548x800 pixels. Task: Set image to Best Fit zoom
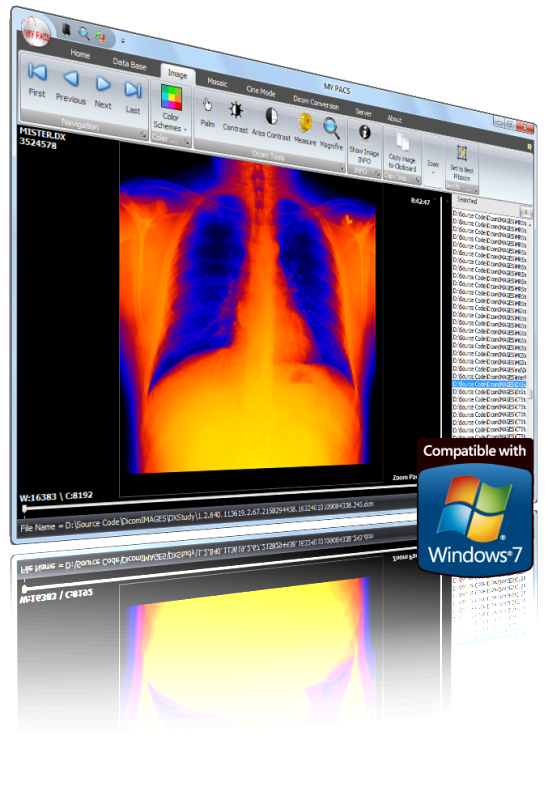coord(462,163)
